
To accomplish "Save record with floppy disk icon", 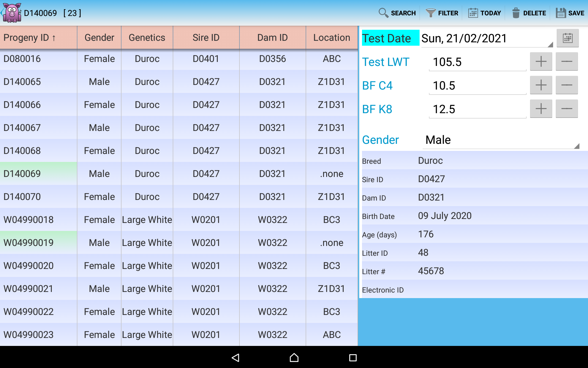I will (x=570, y=13).
